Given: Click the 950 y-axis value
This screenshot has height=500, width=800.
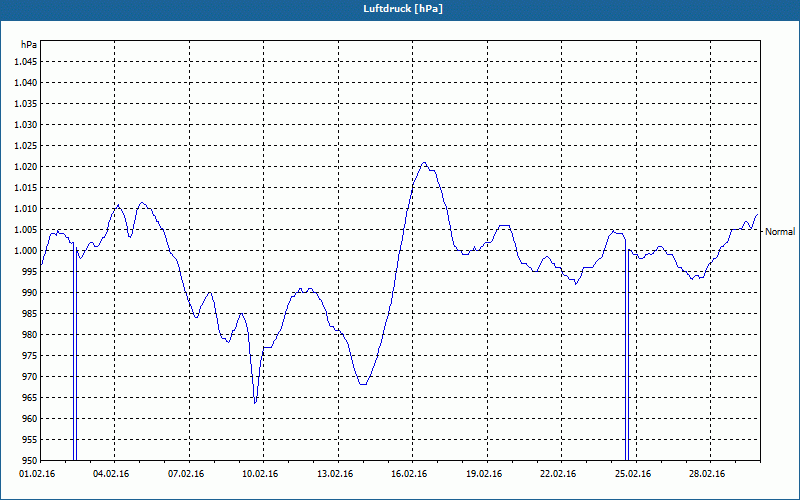Looking at the screenshot, I should click(30, 461).
